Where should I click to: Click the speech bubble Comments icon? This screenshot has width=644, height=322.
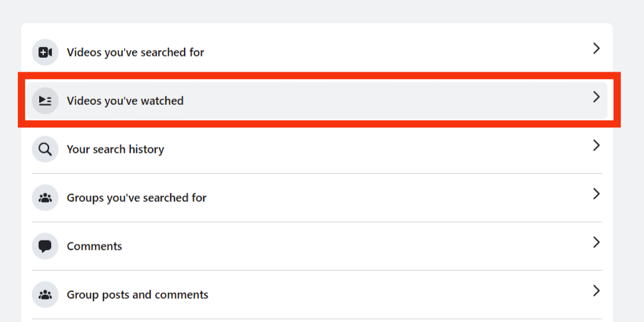pyautogui.click(x=45, y=246)
